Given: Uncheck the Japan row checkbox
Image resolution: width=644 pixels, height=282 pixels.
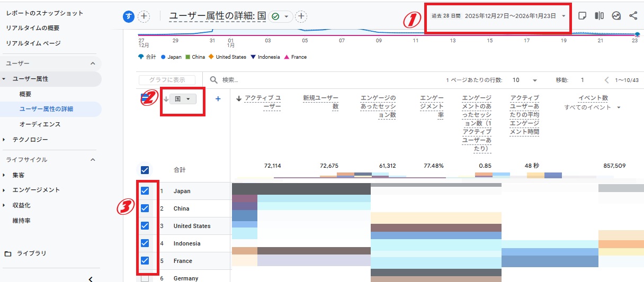Looking at the screenshot, I should (145, 191).
